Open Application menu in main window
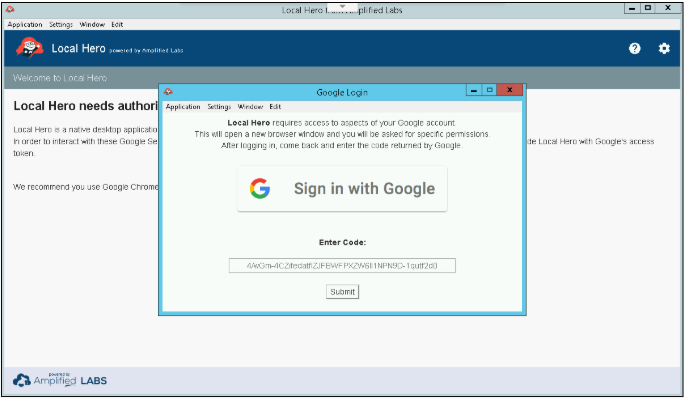685x398 pixels. tap(25, 24)
